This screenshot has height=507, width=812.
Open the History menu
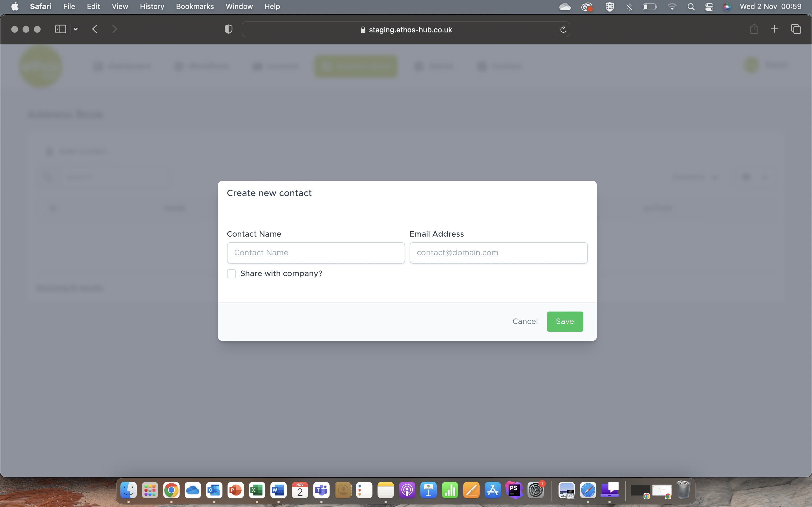152,6
